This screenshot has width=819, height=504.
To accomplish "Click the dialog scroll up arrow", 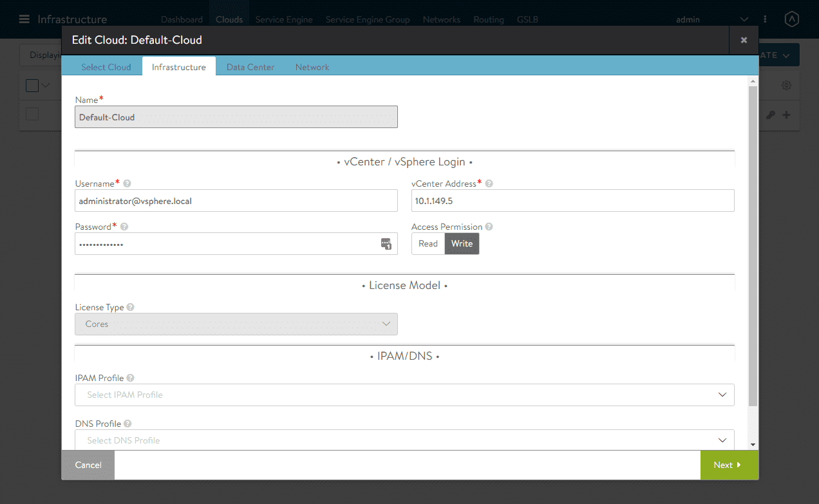I will (x=753, y=81).
